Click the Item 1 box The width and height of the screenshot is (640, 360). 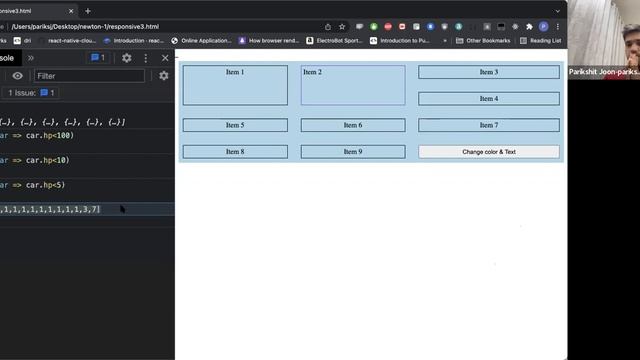pyautogui.click(x=235, y=85)
